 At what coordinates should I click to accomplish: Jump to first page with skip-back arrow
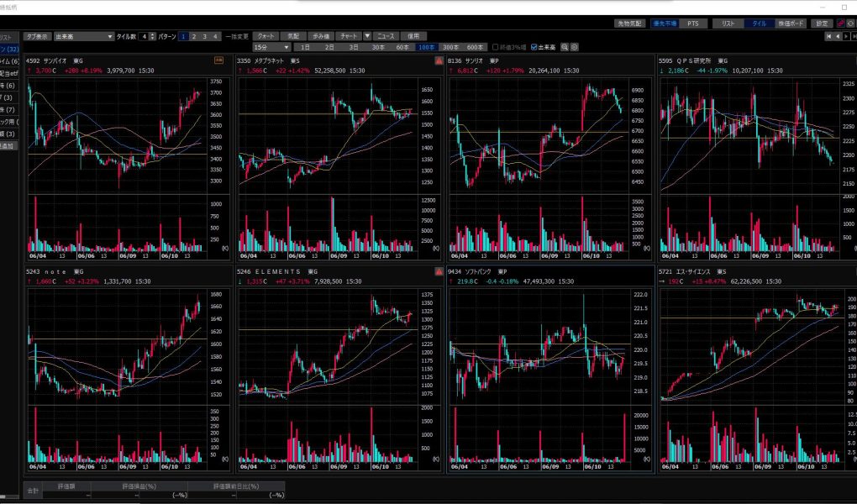point(829,37)
